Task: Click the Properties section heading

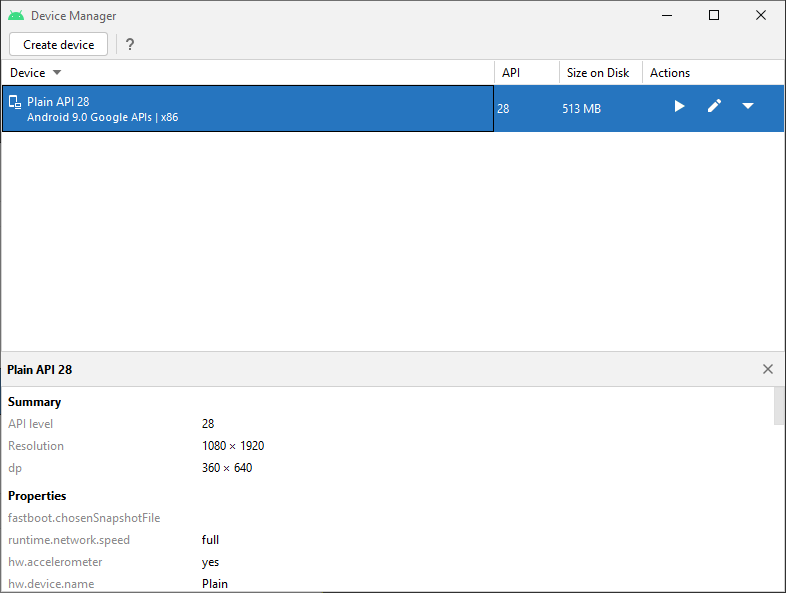Action: pos(37,496)
